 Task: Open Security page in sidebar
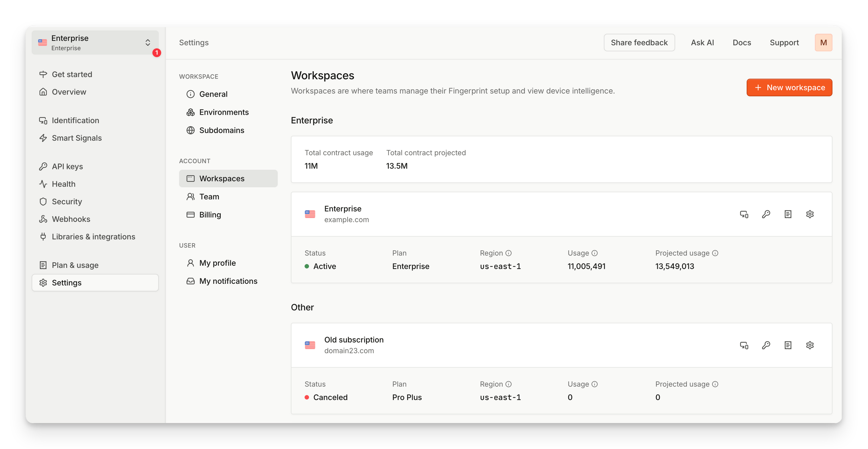tap(95, 201)
